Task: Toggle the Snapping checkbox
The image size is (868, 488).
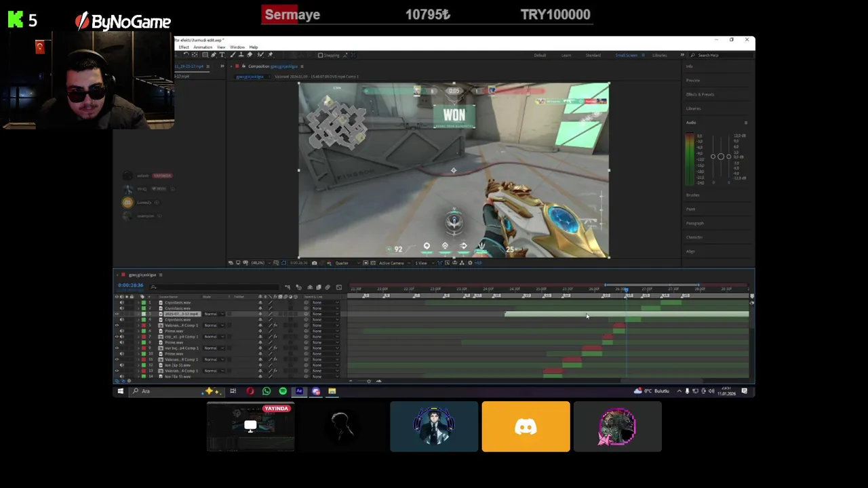Action: point(320,55)
